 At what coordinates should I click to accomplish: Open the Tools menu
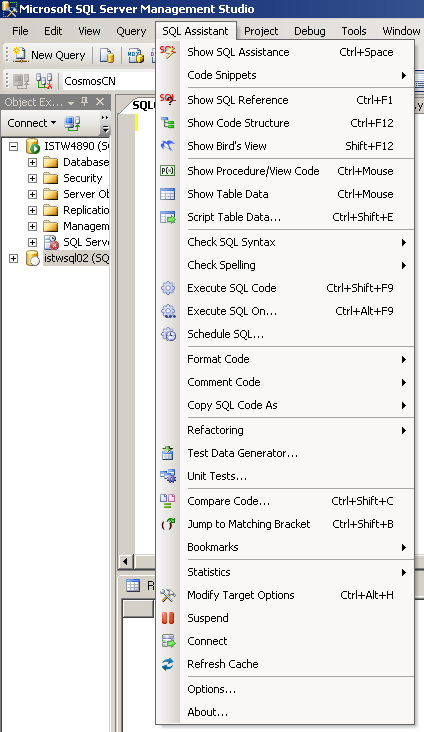(x=354, y=31)
